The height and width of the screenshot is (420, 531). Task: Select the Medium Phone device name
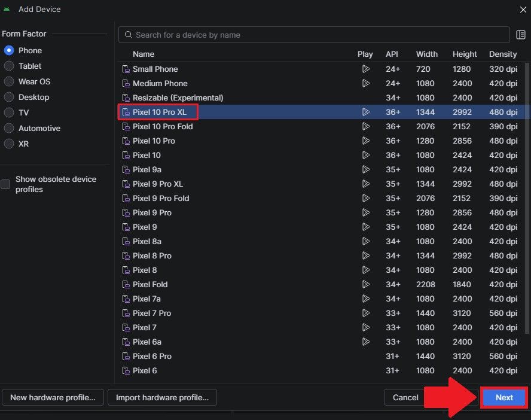[x=160, y=83]
